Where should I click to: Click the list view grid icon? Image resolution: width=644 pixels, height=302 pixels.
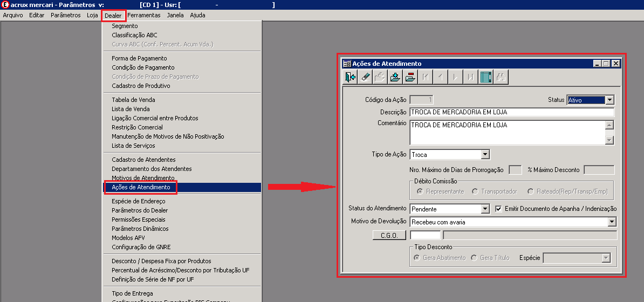click(x=485, y=77)
